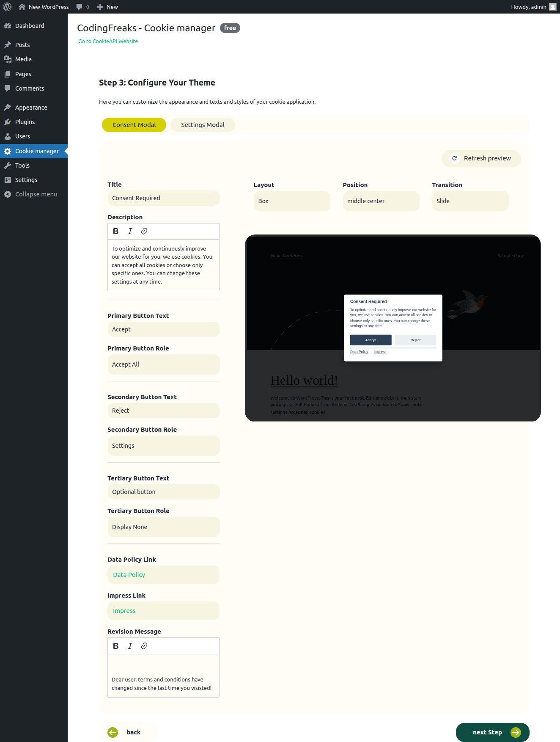The image size is (560, 742).
Task: Open Primary Button Role dropdown
Action: tap(163, 364)
